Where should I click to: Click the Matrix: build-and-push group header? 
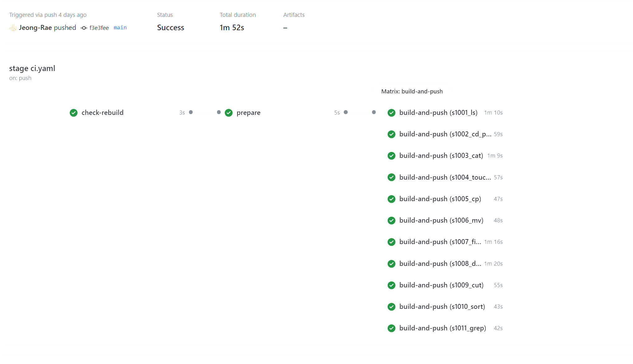[412, 91]
